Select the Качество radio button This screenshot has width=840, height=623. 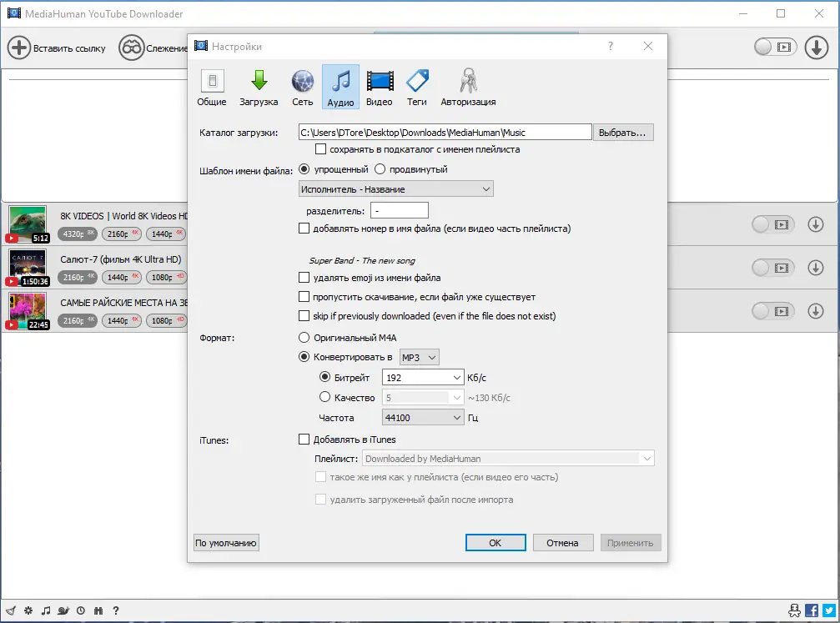point(324,397)
